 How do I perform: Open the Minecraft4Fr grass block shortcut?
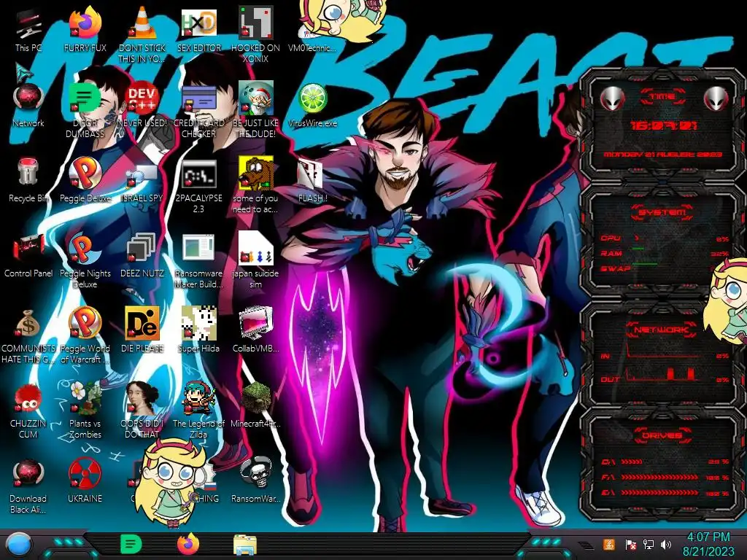pos(255,405)
